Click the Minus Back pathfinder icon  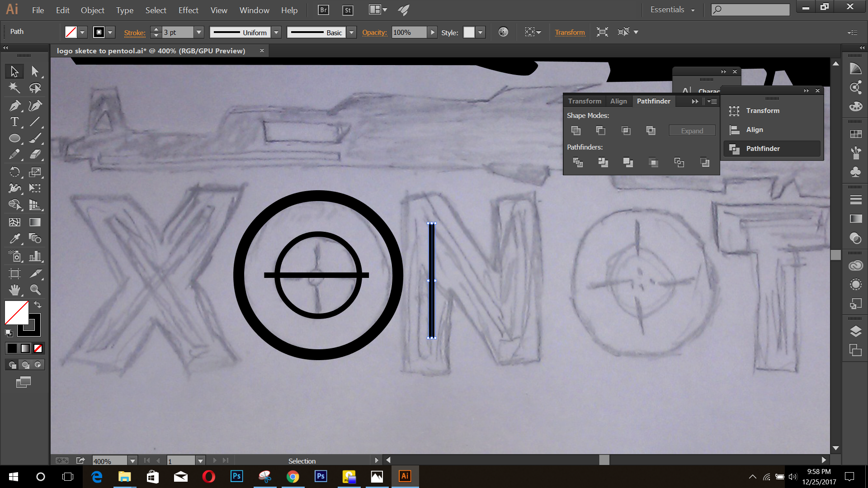(704, 162)
